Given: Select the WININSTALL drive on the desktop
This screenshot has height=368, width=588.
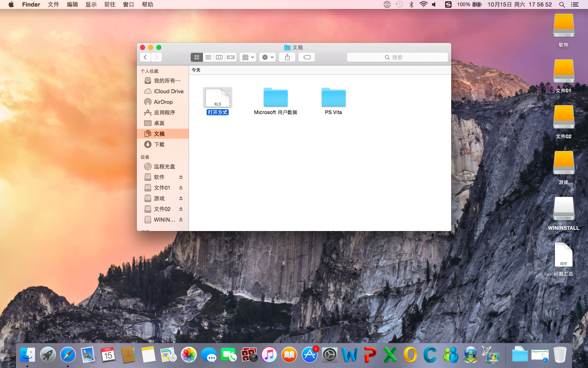Looking at the screenshot, I should [x=564, y=214].
